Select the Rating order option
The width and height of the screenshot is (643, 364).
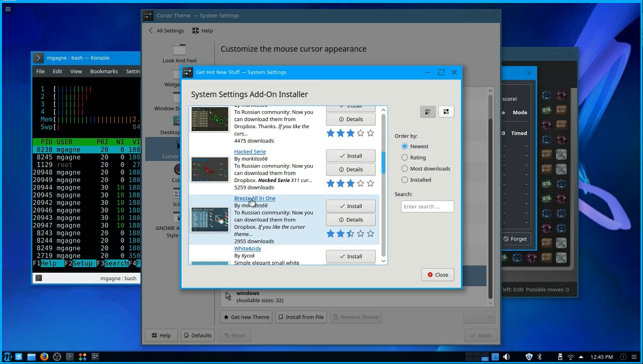[414, 158]
